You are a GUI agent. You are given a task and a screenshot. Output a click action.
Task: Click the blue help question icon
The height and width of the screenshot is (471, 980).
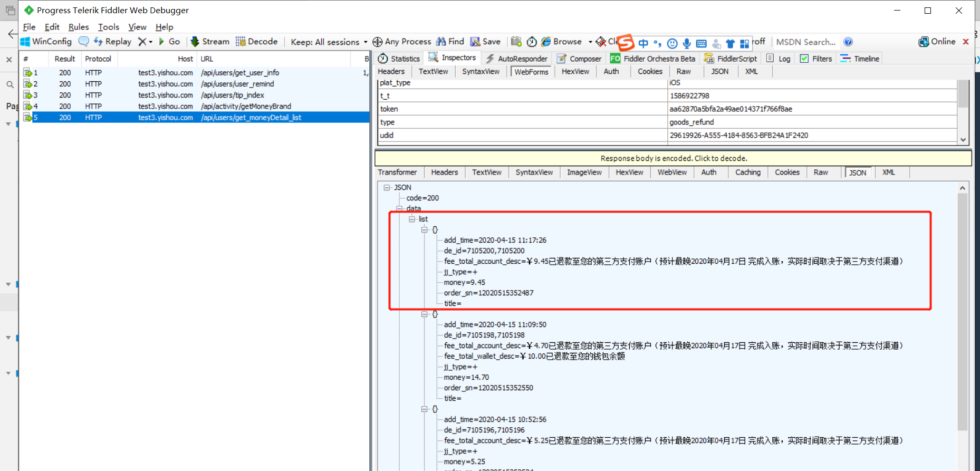tap(848, 42)
